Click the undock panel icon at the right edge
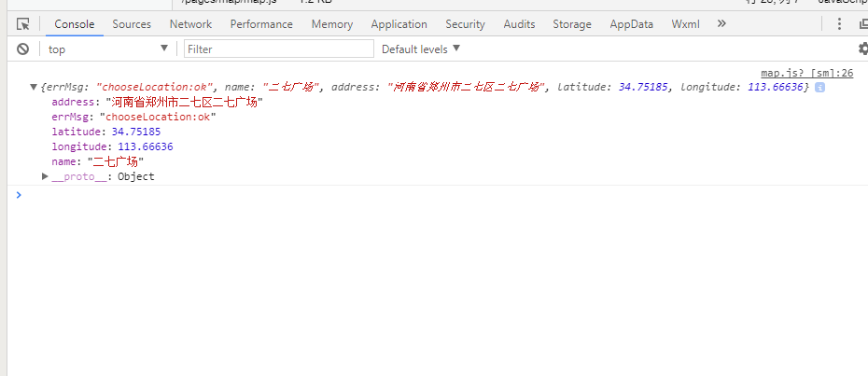Viewport: 868px width, 376px height. pyautogui.click(x=863, y=24)
